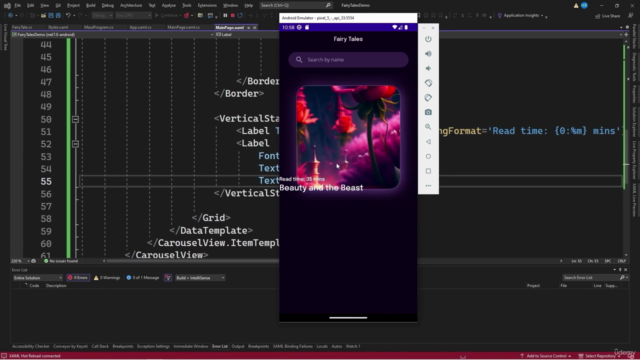Switch to the App.xaml.cs tab
Viewport: 640px width, 360px height.
pos(140,27)
